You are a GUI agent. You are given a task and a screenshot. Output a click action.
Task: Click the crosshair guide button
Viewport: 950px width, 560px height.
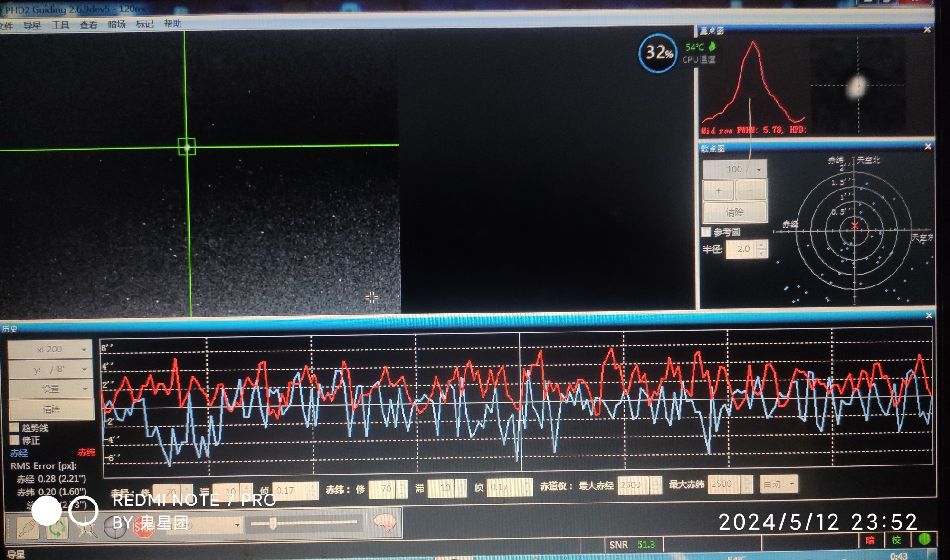point(115,528)
